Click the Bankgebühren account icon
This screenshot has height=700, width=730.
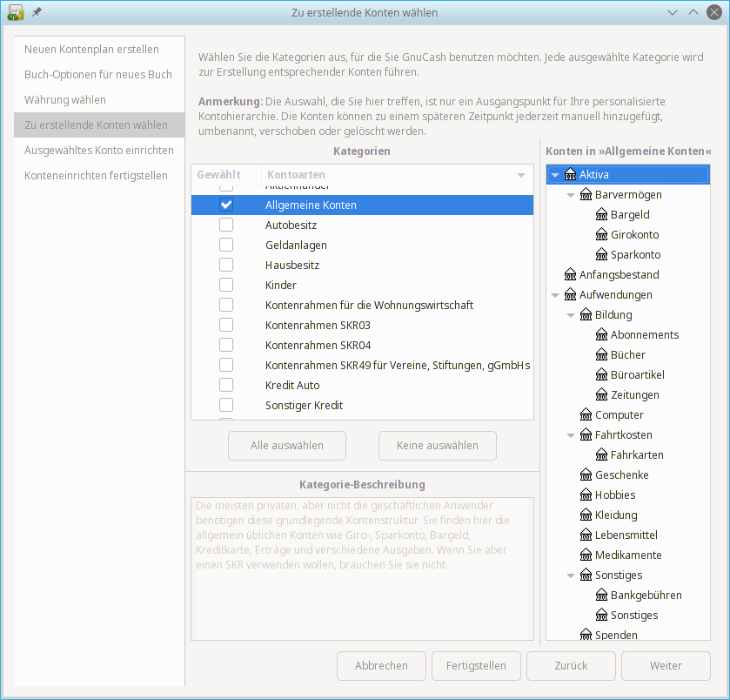coord(602,596)
